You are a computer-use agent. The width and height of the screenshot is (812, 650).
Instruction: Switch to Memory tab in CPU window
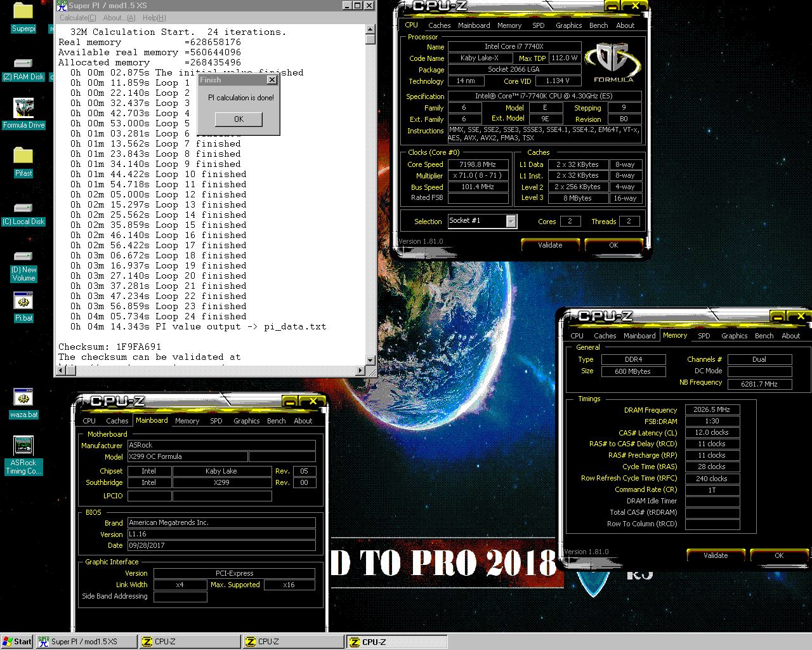point(509,25)
